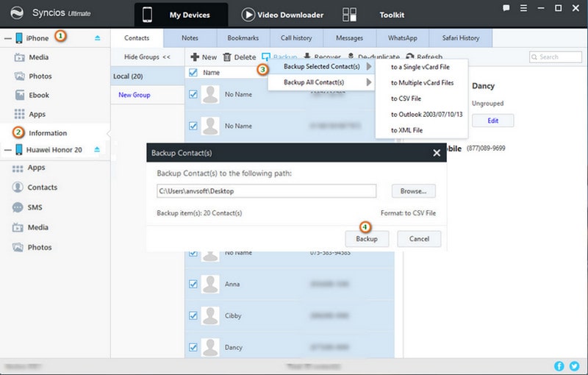Image resolution: width=588 pixels, height=375 pixels.
Task: Uncheck the Anna contact checkbox
Action: (193, 285)
